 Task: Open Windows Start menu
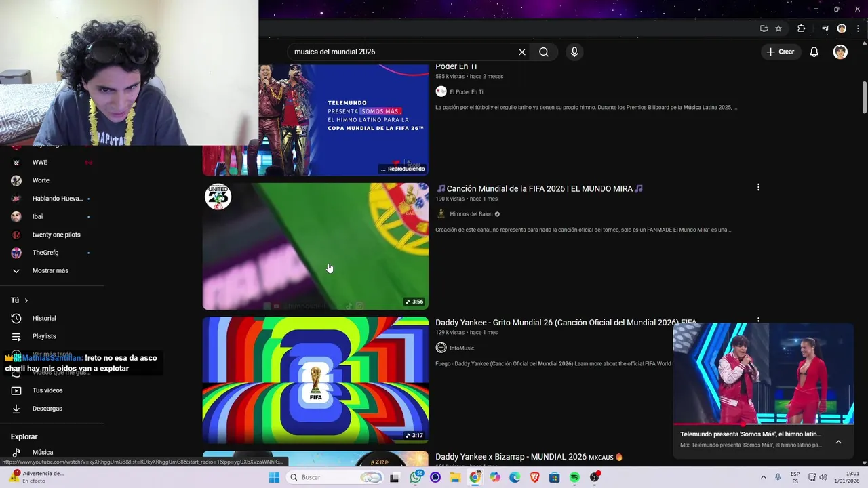tap(274, 478)
